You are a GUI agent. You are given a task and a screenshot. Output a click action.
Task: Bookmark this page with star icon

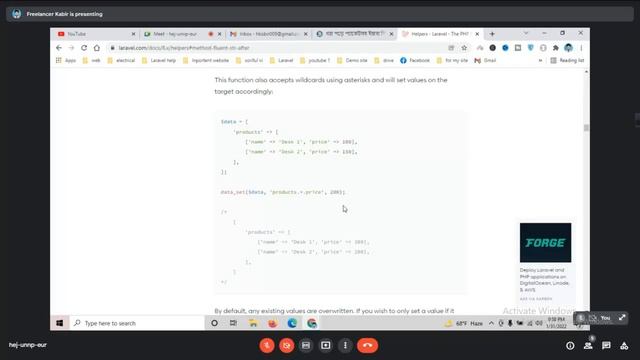pos(464,48)
